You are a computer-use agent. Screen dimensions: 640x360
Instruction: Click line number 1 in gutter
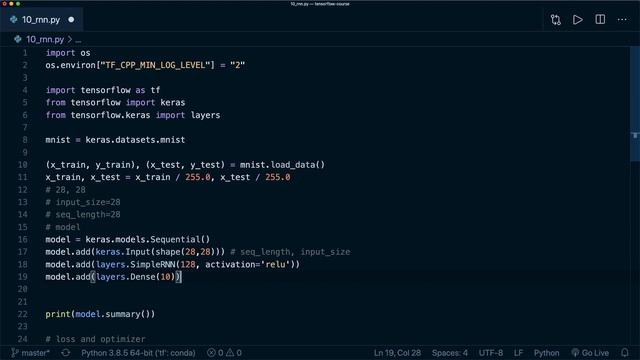coord(25,53)
